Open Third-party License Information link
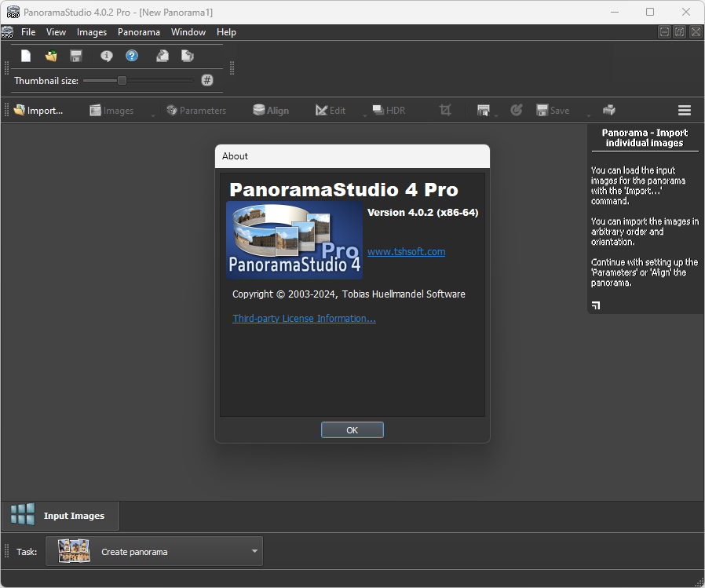The width and height of the screenshot is (705, 588). pos(304,318)
